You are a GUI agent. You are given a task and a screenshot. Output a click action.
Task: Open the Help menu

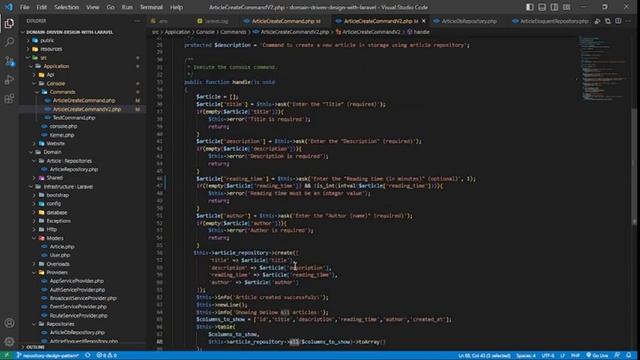pyautogui.click(x=176, y=7)
